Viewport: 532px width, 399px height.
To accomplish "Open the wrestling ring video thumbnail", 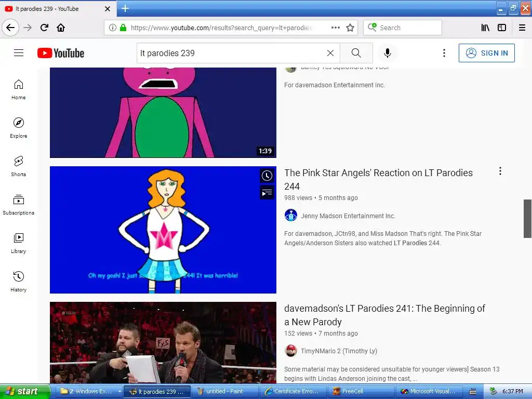I will click(163, 343).
